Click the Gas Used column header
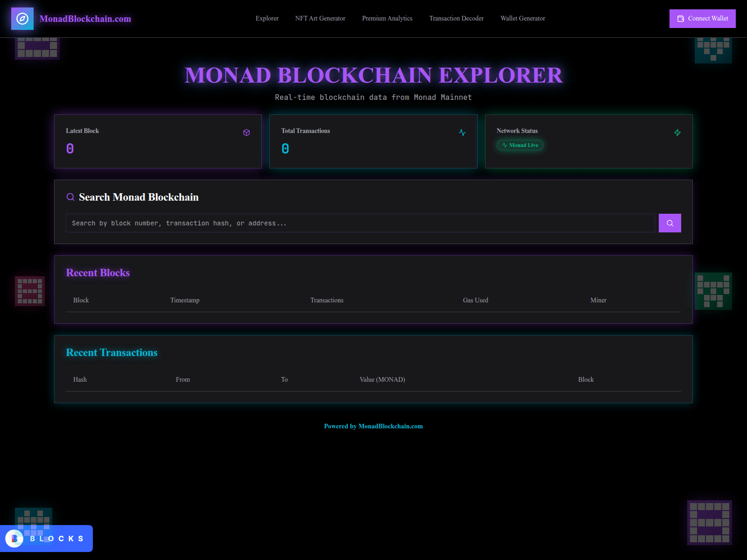Viewport: 747px width, 560px height. [x=475, y=300]
